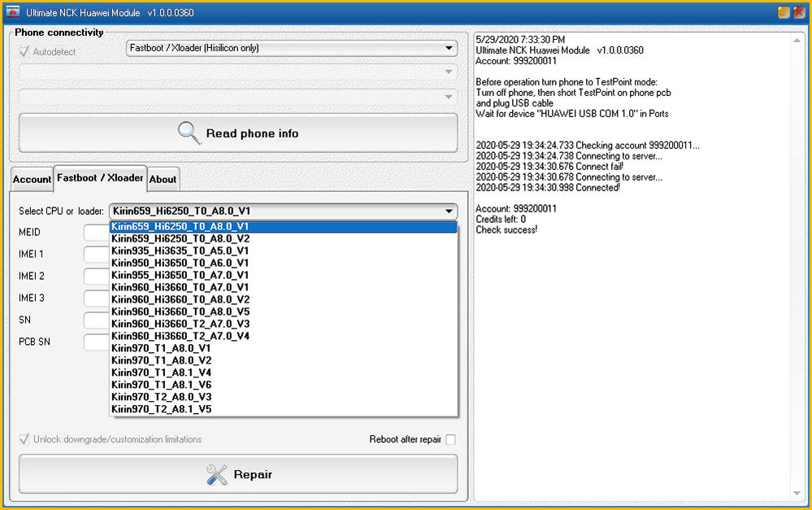Switch to the Account tab
This screenshot has height=510, width=812.
click(x=31, y=179)
